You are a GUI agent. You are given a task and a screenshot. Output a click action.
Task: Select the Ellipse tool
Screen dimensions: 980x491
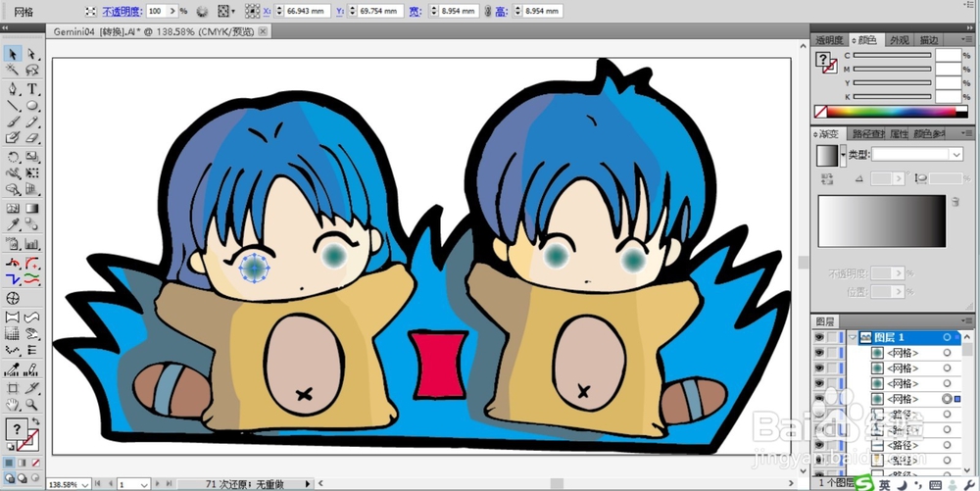coord(32,105)
